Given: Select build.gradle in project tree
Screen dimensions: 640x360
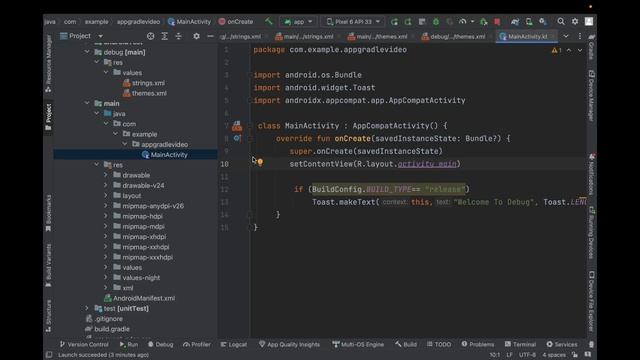Looking at the screenshot, I should 107,329.
